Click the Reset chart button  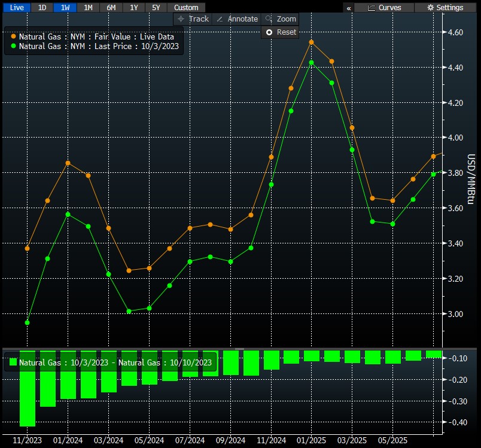[x=280, y=32]
